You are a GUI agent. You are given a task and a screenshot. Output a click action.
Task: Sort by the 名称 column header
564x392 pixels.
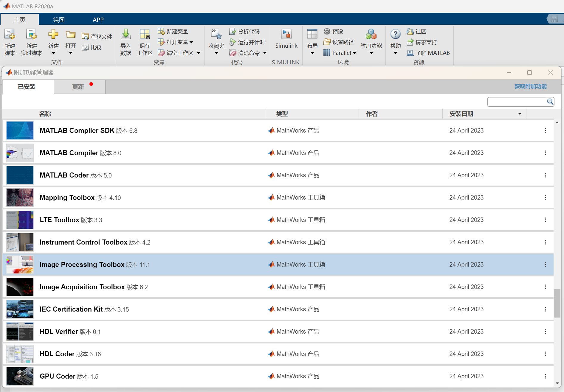point(45,114)
